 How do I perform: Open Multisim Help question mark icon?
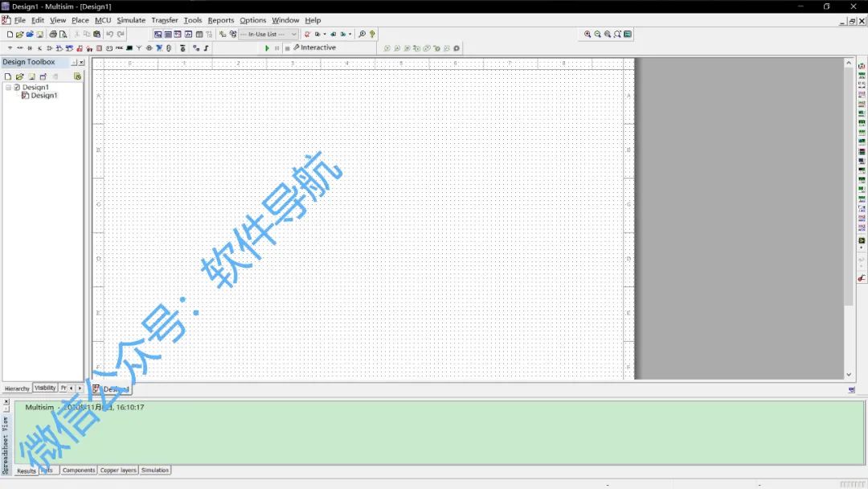click(373, 35)
